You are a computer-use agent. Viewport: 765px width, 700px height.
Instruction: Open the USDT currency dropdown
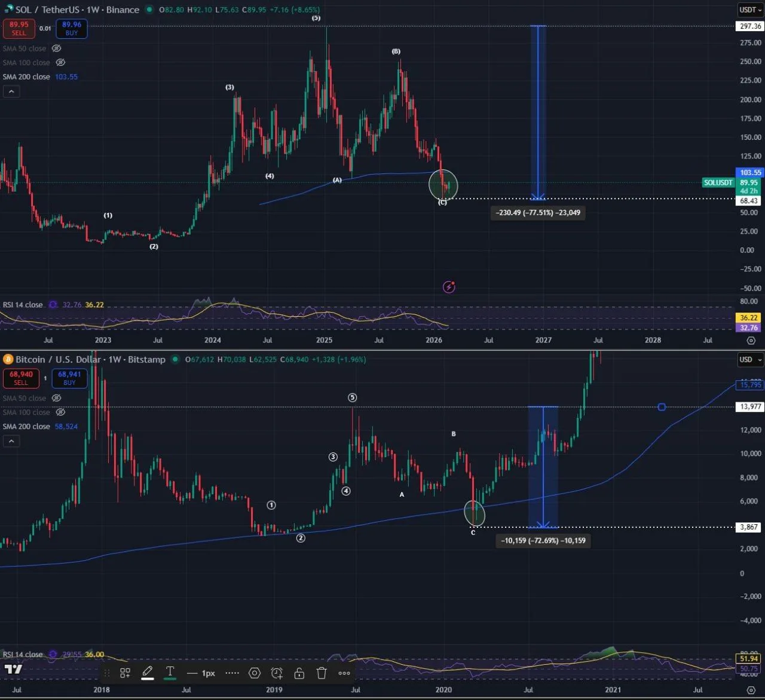(x=750, y=10)
